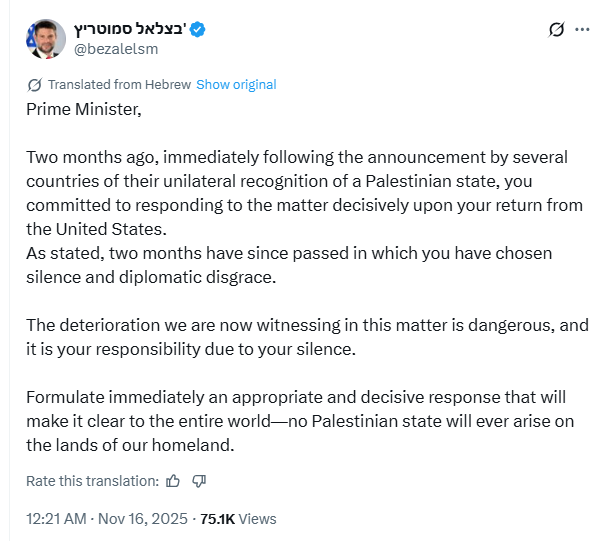Click the blue verified badge
607x541 pixels.
tap(198, 31)
